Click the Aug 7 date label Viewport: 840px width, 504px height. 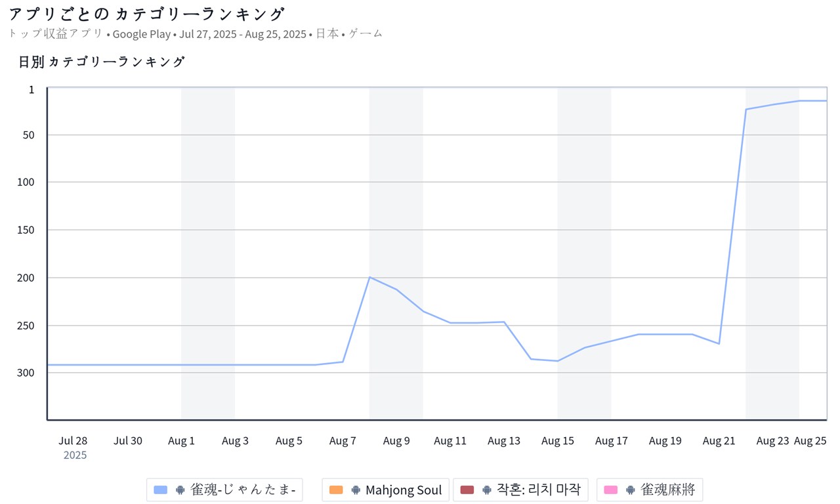pos(343,441)
